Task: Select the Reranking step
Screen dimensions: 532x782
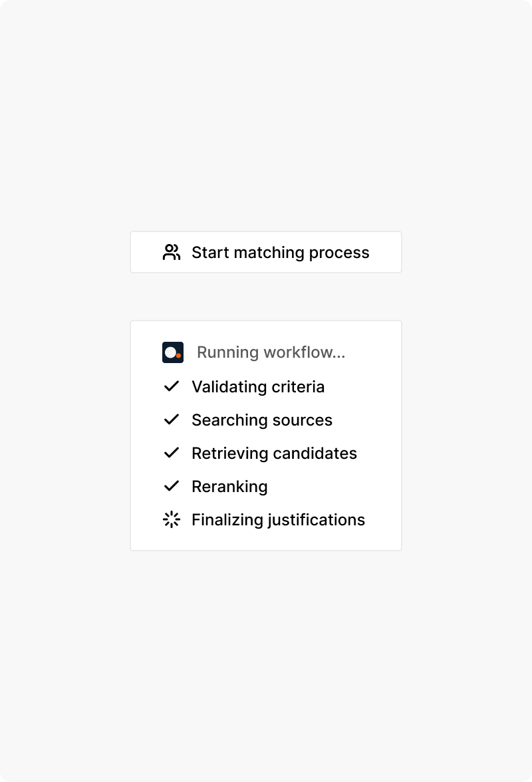Action: tap(229, 486)
